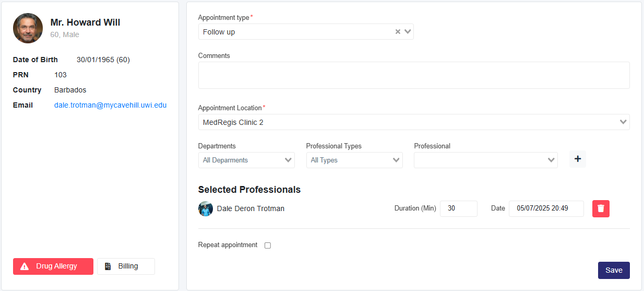The image size is (644, 291).
Task: Expand the Appointment type dropdown arrow
Action: pos(408,32)
